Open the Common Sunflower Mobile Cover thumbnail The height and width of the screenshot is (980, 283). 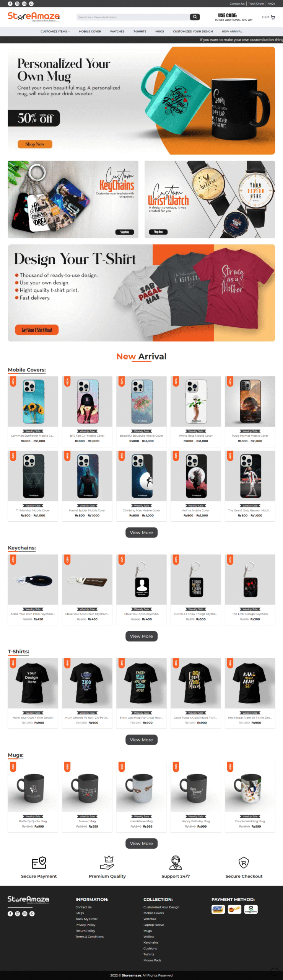pyautogui.click(x=33, y=401)
